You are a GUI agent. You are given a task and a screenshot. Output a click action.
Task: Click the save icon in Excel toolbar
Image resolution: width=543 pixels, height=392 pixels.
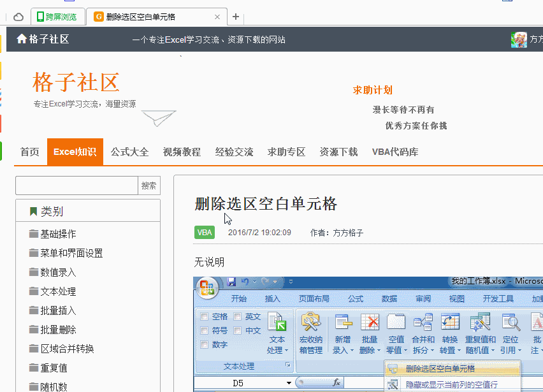coord(231,281)
